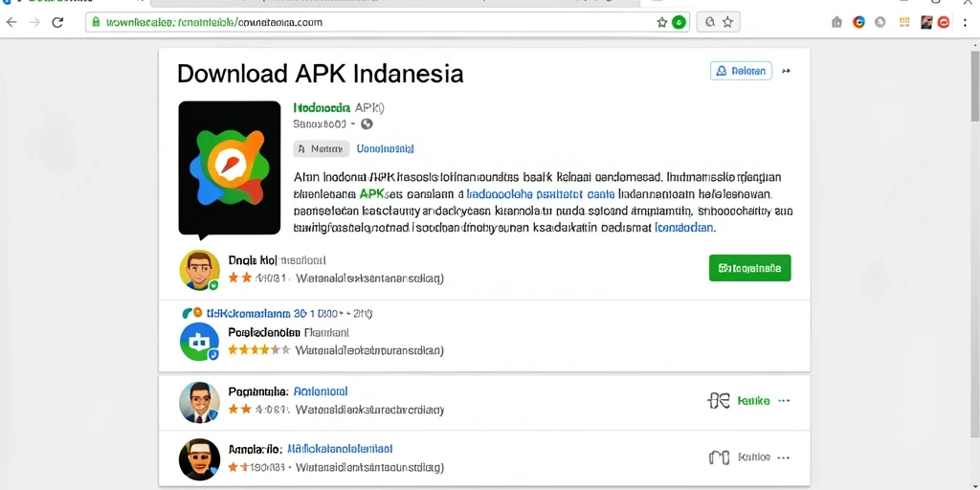Click the boxed bell and star button
The image size is (980, 490).
(718, 23)
